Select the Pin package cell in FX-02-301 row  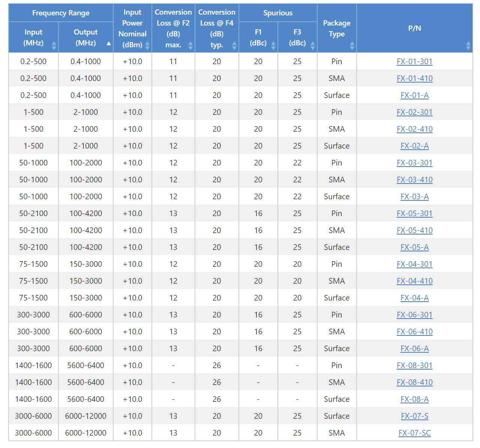pyautogui.click(x=337, y=112)
